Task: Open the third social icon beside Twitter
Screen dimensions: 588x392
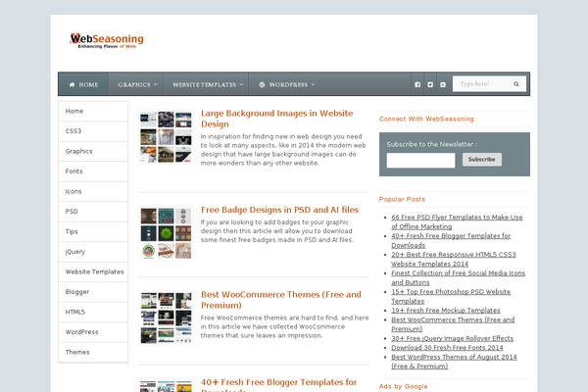Action: tap(443, 85)
